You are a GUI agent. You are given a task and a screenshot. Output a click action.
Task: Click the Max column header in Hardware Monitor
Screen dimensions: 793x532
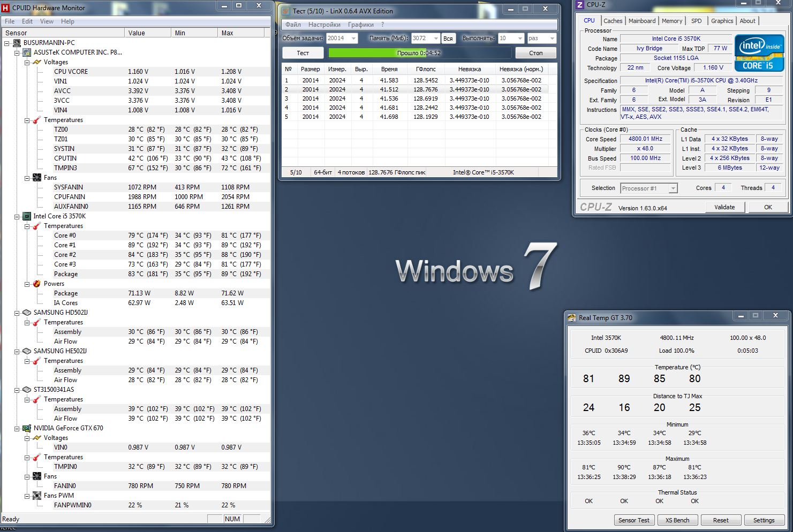pos(241,33)
